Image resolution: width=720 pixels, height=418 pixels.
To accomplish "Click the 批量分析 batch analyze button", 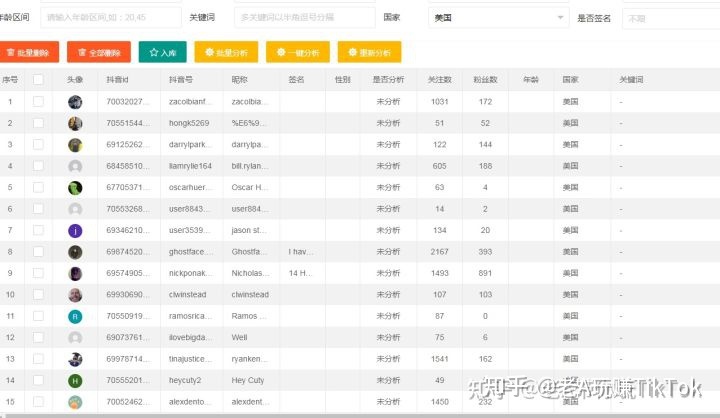I will 226,52.
